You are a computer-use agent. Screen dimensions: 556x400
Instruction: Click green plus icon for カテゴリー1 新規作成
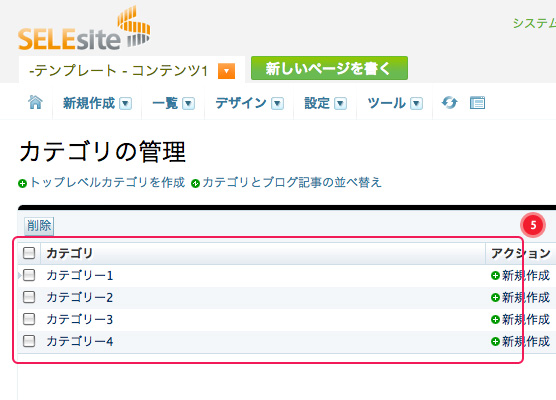pyautogui.click(x=495, y=276)
